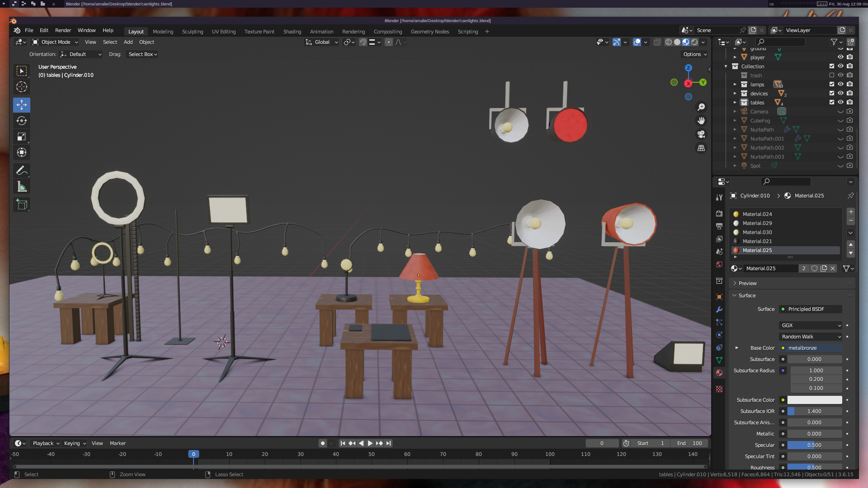Toggle camera view icon in viewport

tap(701, 134)
